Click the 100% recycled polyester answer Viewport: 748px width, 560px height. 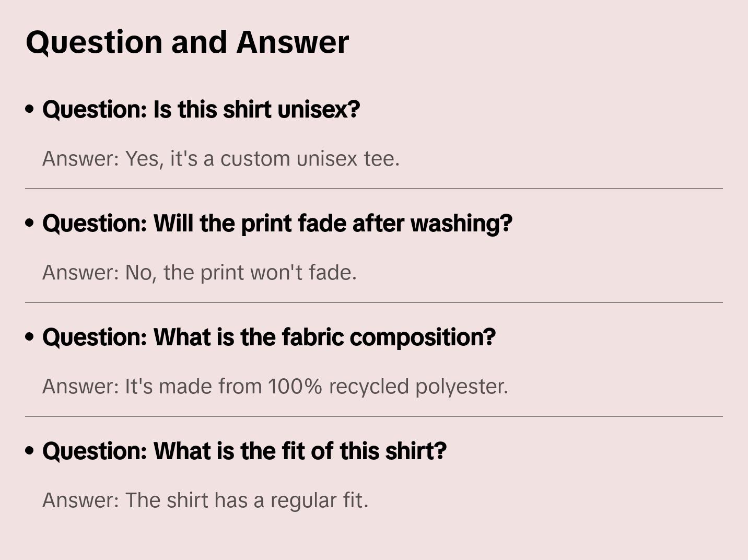[x=275, y=387]
